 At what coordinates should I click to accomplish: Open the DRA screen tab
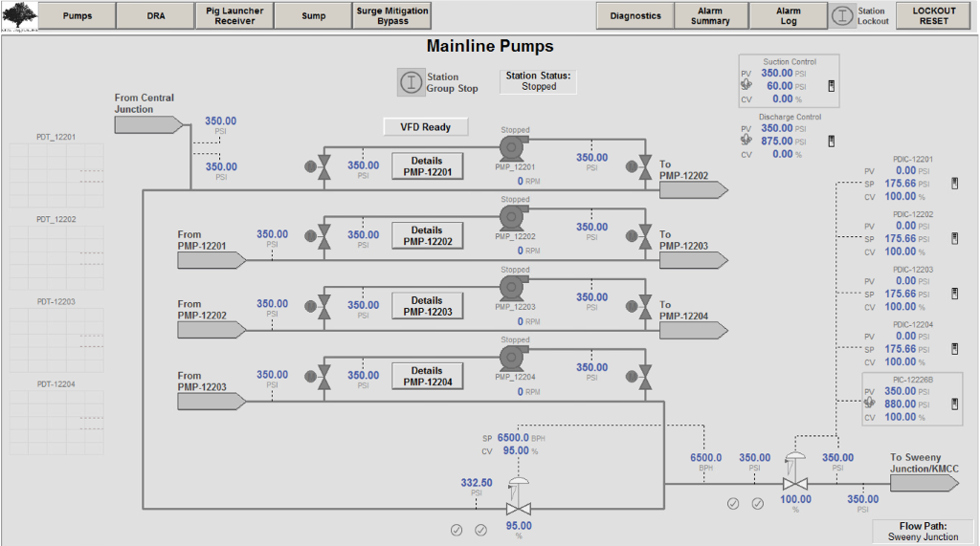pos(155,15)
